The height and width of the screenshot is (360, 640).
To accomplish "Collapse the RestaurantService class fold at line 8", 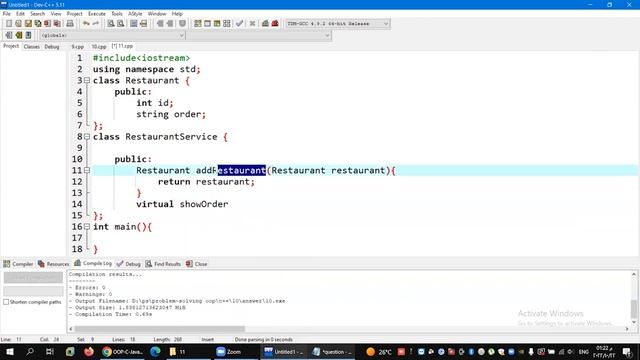I will click(87, 137).
